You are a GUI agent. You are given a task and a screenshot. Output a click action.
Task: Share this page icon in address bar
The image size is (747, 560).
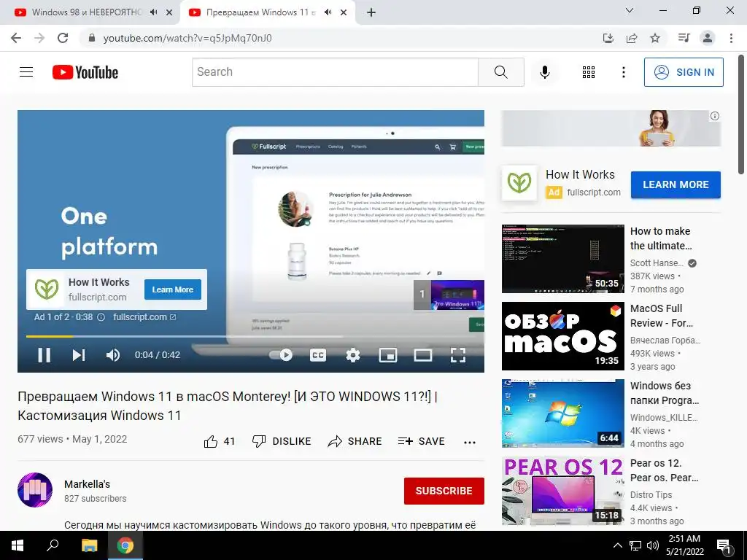pos(632,38)
